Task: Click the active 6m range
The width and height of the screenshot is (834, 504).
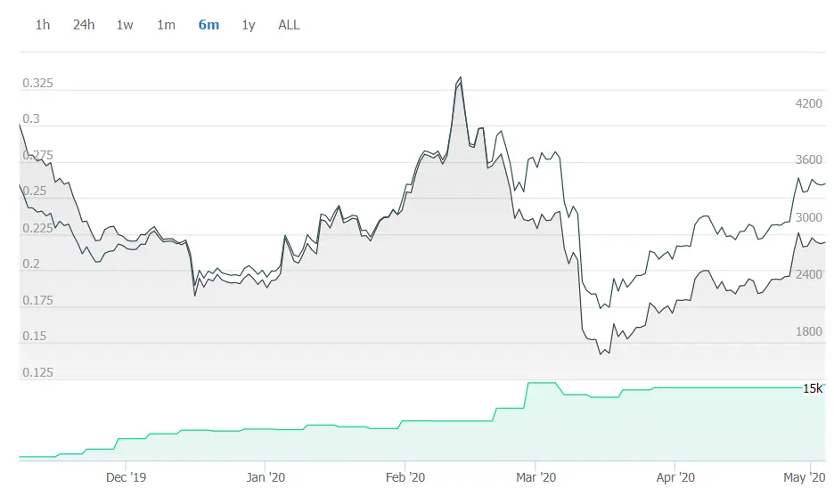Action: [x=208, y=24]
